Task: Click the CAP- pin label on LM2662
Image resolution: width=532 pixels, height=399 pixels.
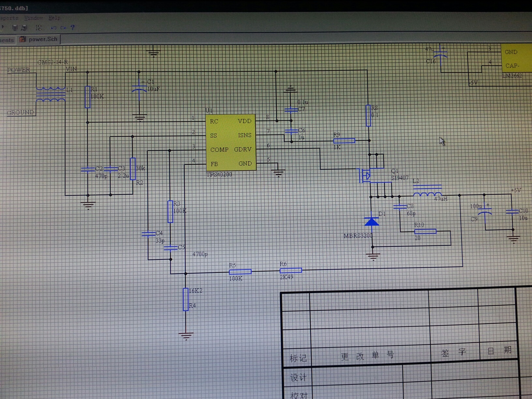Action: pyautogui.click(x=512, y=66)
